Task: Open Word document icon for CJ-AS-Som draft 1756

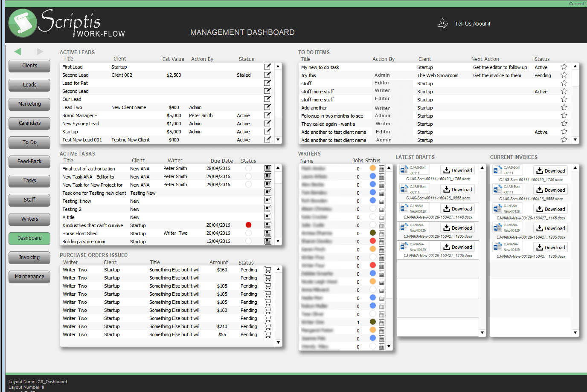Action: pyautogui.click(x=404, y=170)
